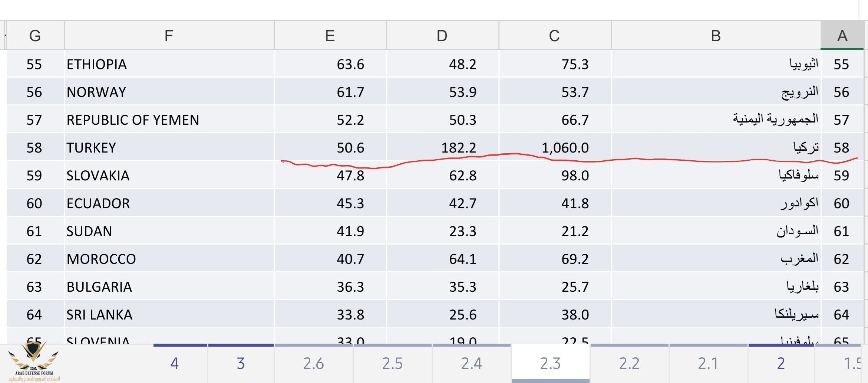
Task: Switch to sheet tab 2.1
Action: (x=708, y=363)
